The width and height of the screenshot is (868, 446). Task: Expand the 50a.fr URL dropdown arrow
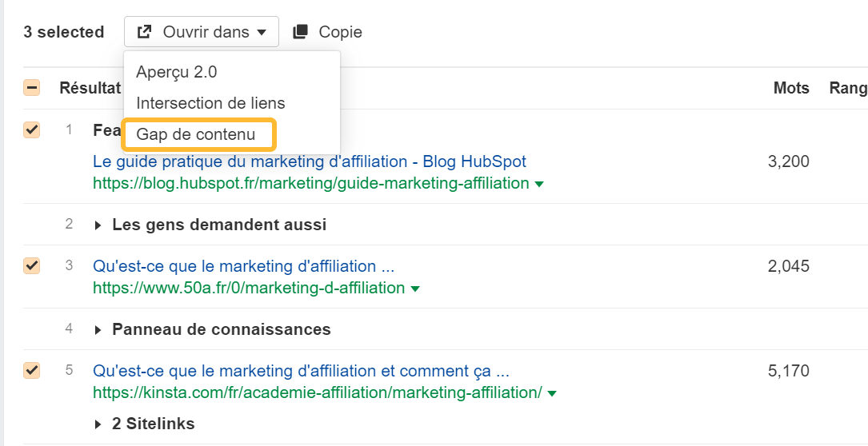(415, 289)
